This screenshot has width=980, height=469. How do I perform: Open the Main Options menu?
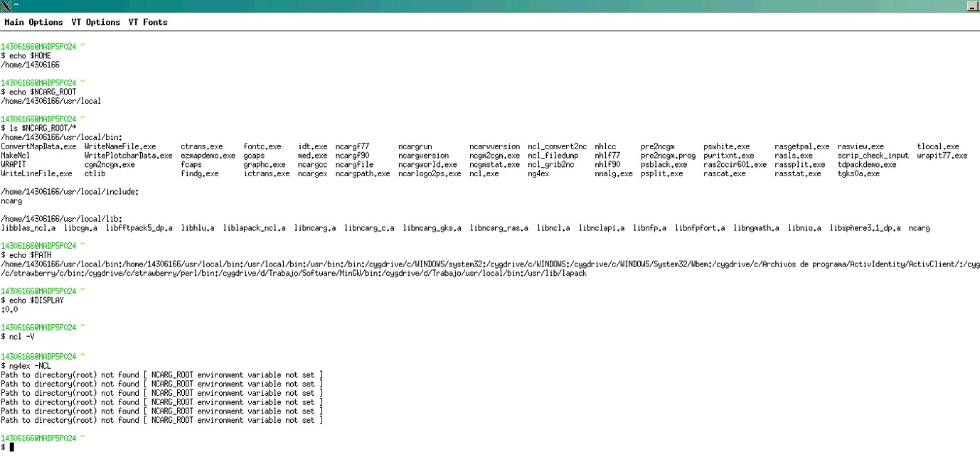tap(33, 22)
